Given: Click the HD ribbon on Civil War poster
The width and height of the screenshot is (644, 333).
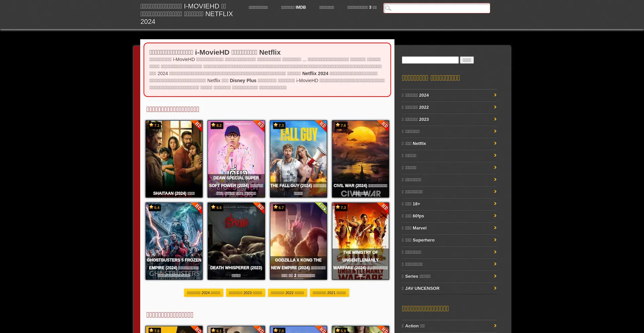Looking at the screenshot, I should [383, 126].
